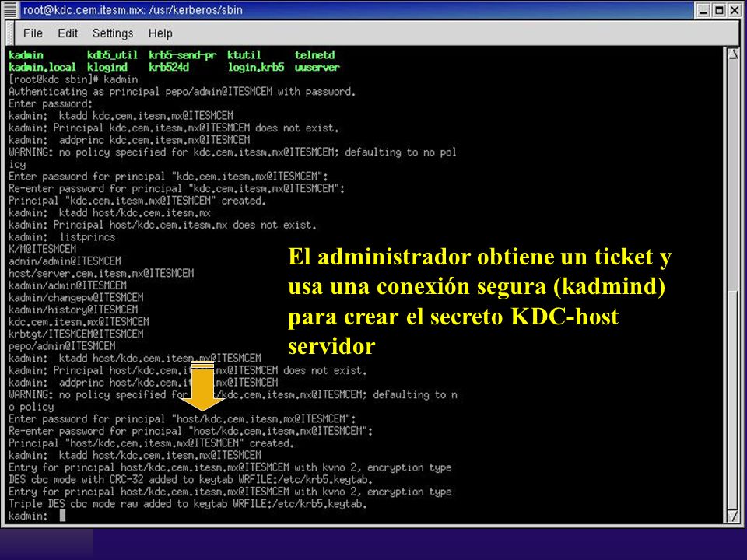
Task: Click the uuserver file name
Action: click(x=317, y=67)
